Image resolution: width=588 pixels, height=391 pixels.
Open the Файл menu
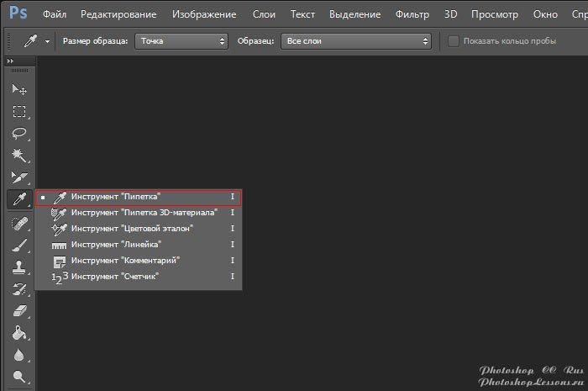pos(54,15)
